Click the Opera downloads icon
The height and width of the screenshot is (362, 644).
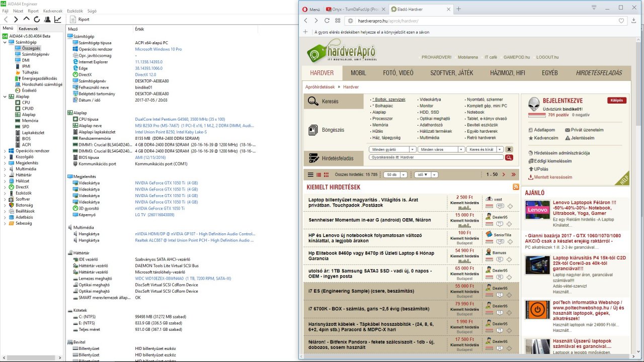pos(633,21)
